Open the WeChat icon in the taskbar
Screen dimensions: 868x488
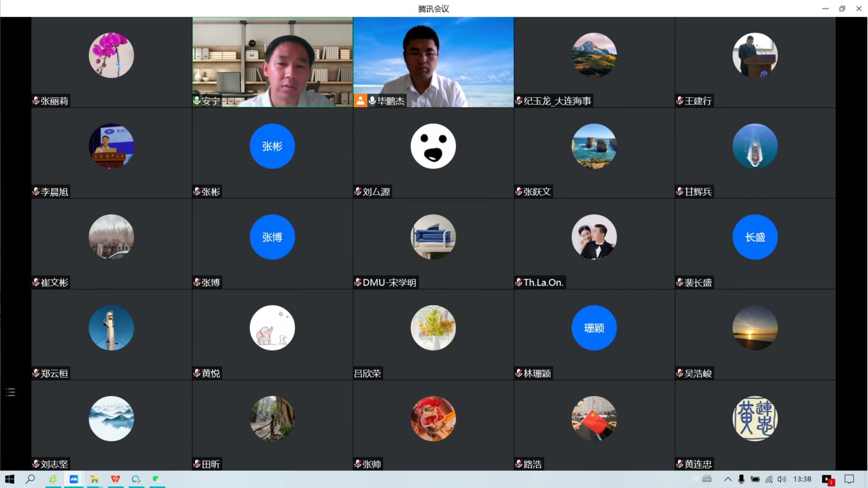pos(156,479)
